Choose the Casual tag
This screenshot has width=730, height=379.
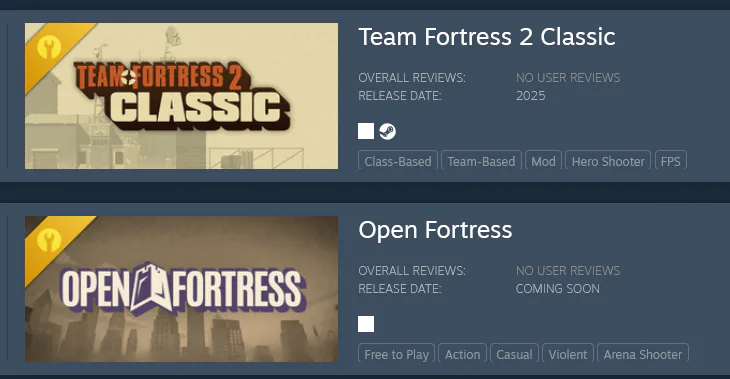tap(514, 353)
